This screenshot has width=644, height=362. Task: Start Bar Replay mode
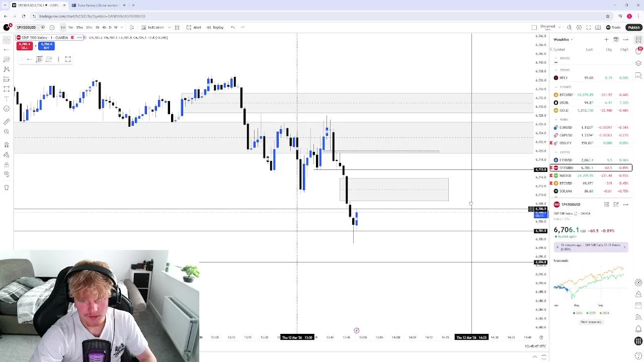[x=215, y=27]
